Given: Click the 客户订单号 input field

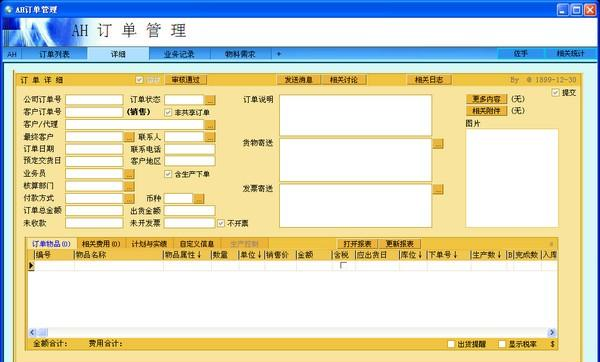Looking at the screenshot, I should coord(94,112).
